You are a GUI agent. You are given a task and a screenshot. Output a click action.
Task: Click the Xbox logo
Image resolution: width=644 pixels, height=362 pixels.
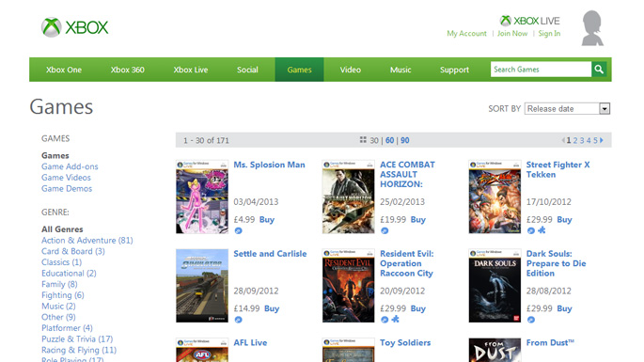pyautogui.click(x=75, y=27)
